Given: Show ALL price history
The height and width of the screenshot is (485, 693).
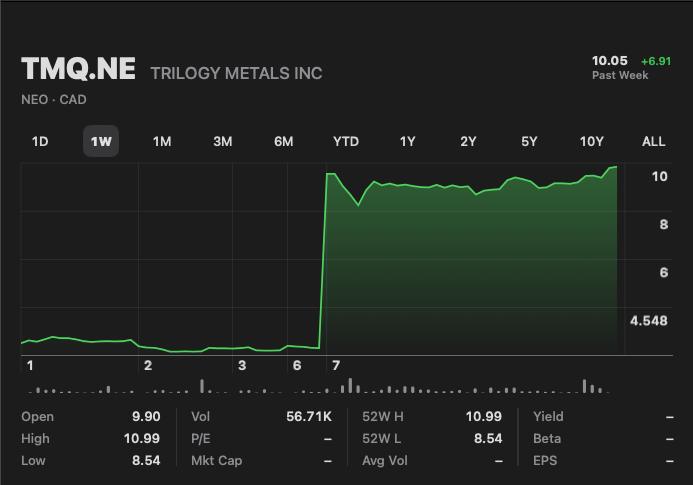Looking at the screenshot, I should [x=653, y=141].
